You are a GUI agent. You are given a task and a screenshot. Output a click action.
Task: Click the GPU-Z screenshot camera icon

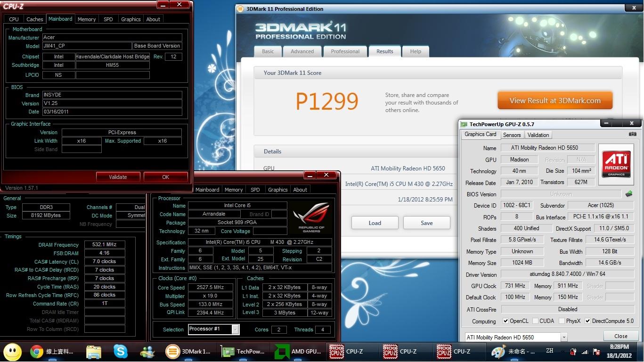(632, 134)
